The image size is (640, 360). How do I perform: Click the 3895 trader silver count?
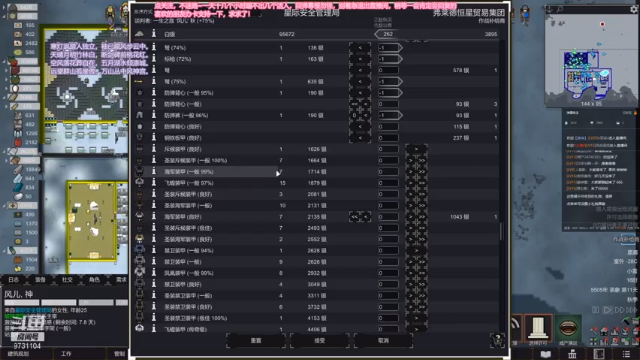coord(491,34)
